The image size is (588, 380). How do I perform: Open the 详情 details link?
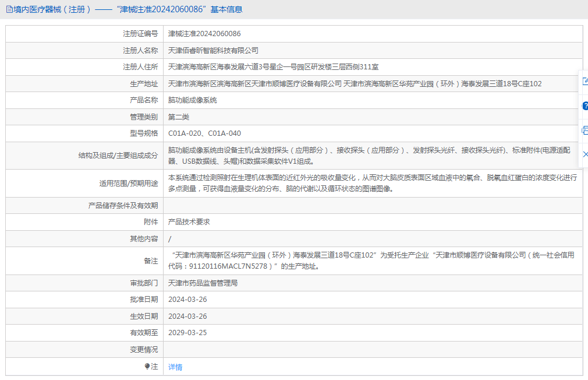point(175,367)
